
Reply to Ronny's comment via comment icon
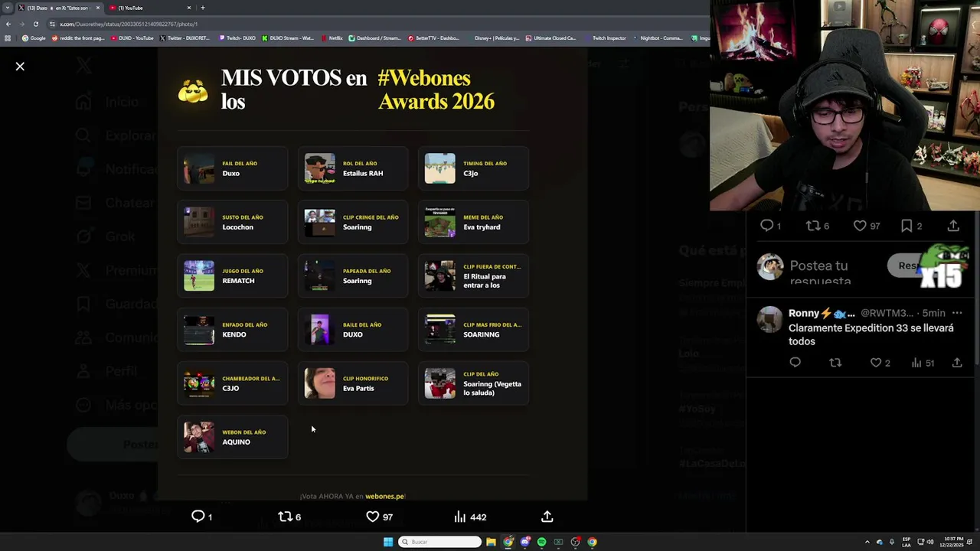(x=795, y=363)
